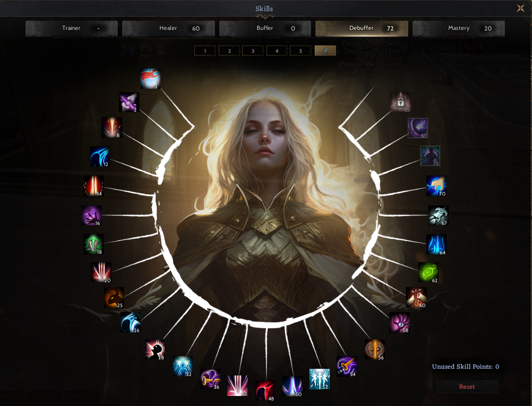The height and width of the screenshot is (406, 532).
Task: Choose the level 54 purple horn skill
Action: pyautogui.click(x=347, y=366)
